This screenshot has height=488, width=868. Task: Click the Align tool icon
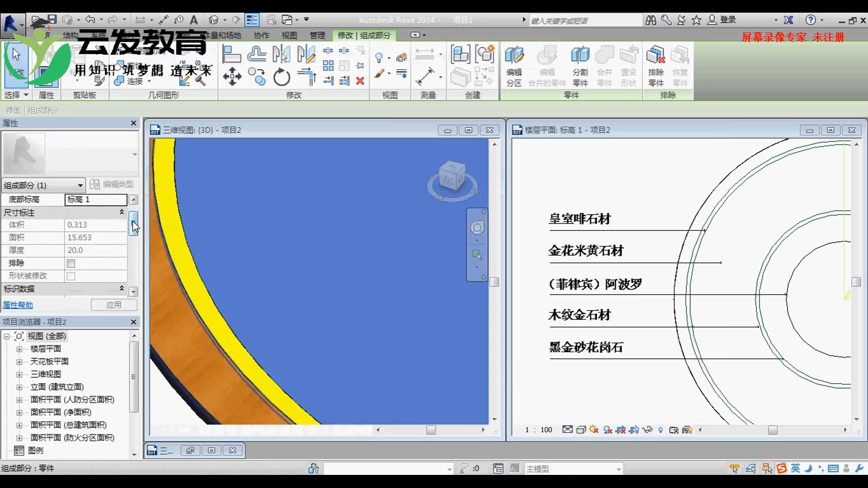[231, 54]
